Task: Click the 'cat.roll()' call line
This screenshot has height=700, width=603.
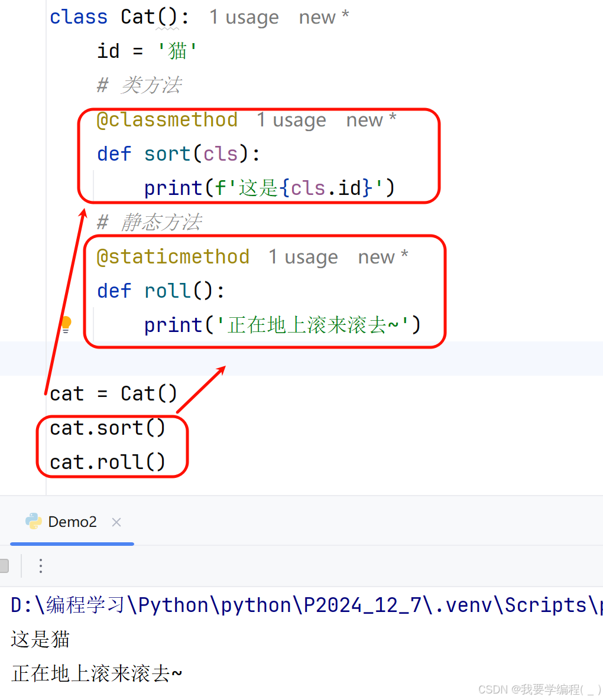Action: pyautogui.click(x=108, y=462)
